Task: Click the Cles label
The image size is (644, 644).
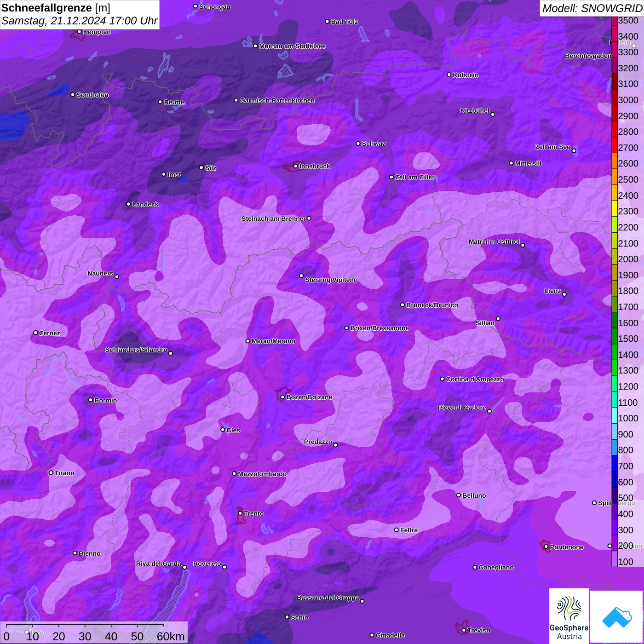Action: tap(233, 430)
